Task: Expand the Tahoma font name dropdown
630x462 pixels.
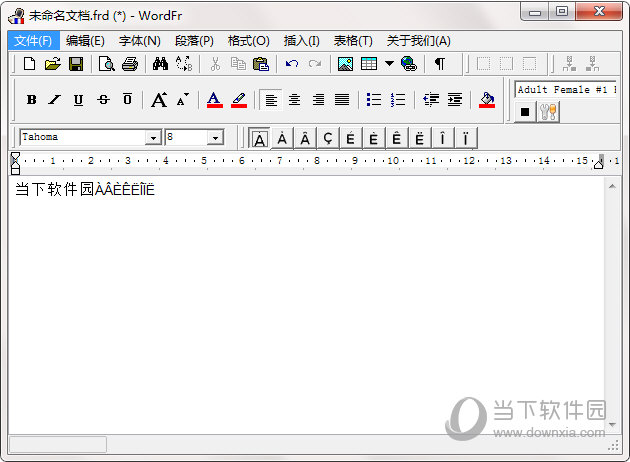Action: [x=153, y=137]
